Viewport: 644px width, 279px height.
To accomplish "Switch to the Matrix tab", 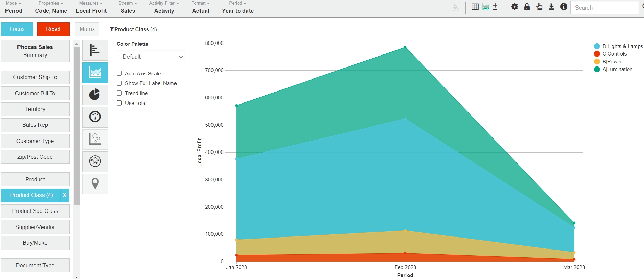I will pos(87,29).
